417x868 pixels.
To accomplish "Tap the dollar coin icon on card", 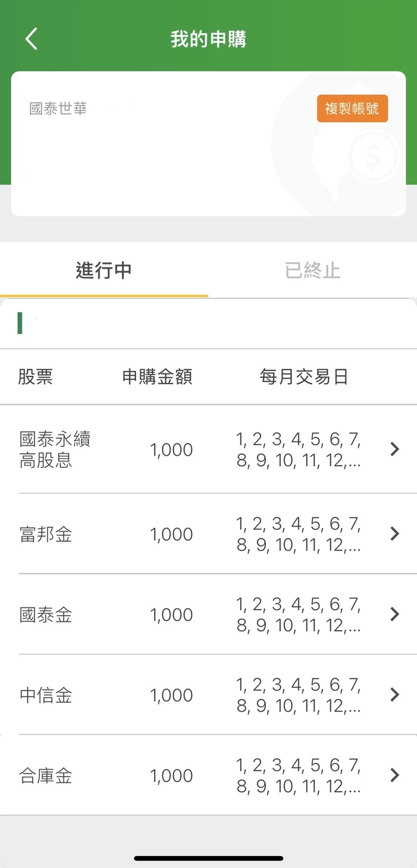I will [x=374, y=155].
